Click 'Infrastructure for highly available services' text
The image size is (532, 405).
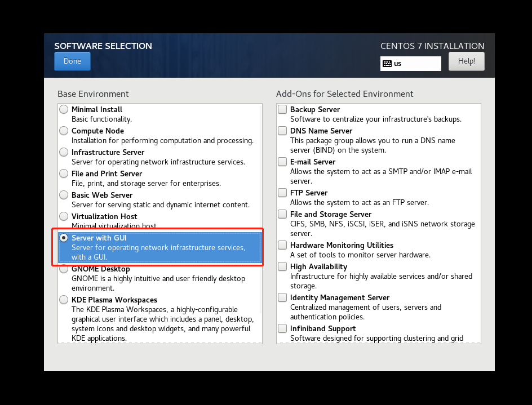pos(381,281)
